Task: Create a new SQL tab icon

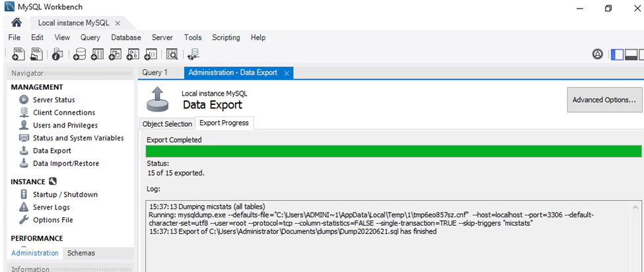Action: [18, 53]
